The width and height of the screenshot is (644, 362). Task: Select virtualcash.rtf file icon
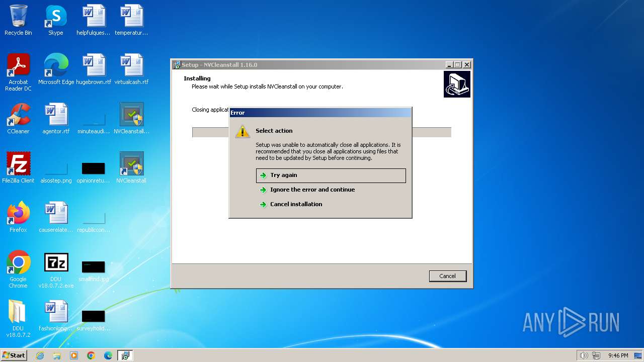coord(131,69)
